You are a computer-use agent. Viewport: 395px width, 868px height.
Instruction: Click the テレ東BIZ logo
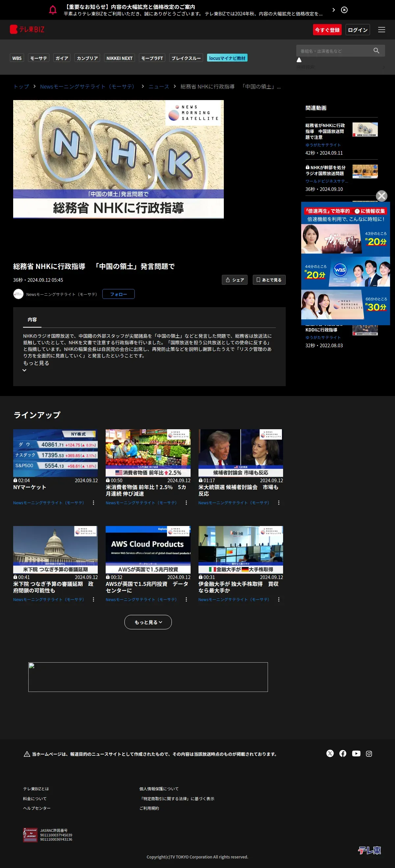click(27, 29)
